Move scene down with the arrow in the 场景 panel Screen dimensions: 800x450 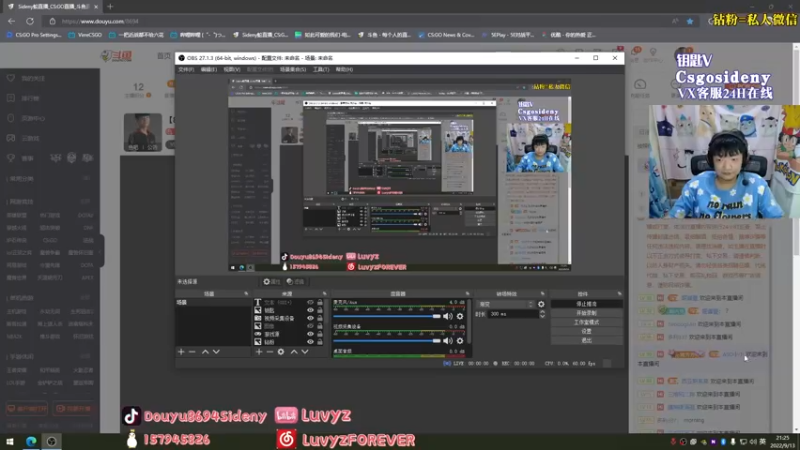(216, 352)
